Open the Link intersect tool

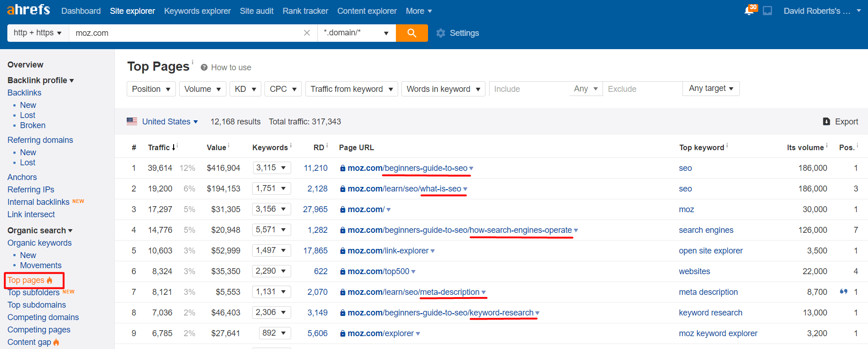pos(31,214)
